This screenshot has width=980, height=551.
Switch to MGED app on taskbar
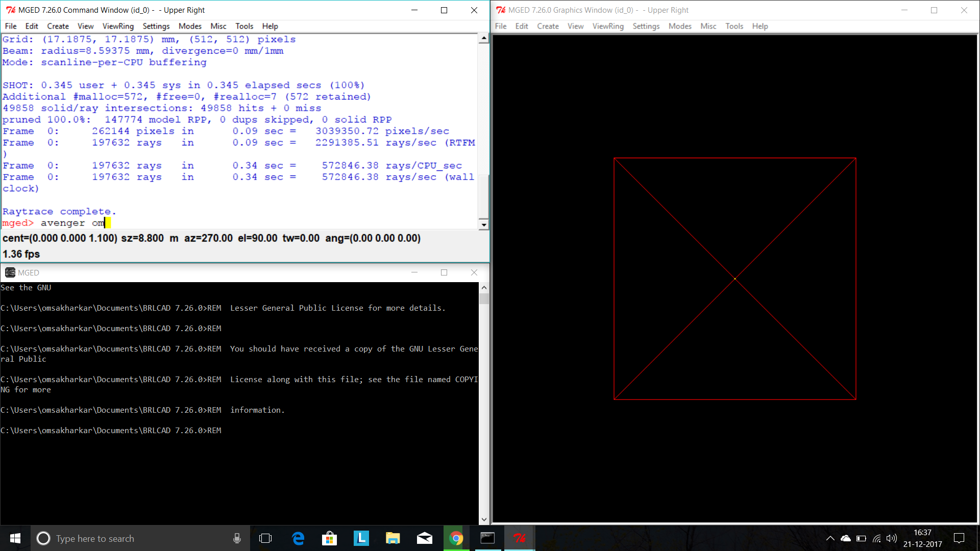[x=520, y=538]
